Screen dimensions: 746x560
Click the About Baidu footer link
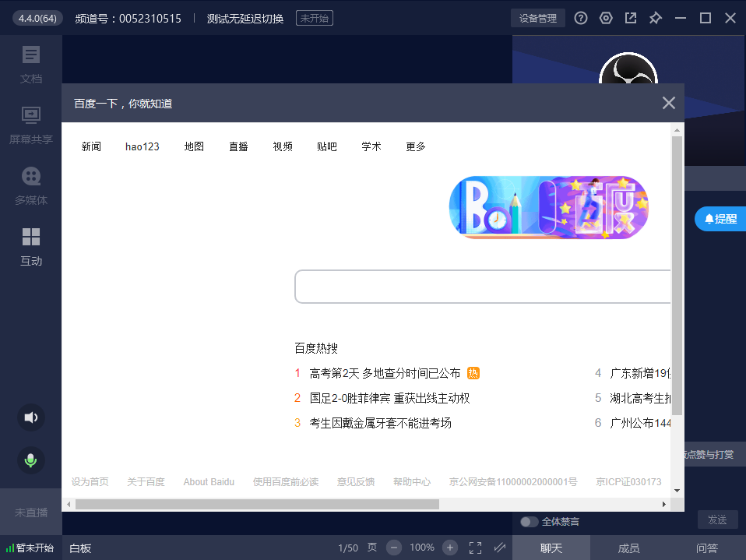coord(209,482)
